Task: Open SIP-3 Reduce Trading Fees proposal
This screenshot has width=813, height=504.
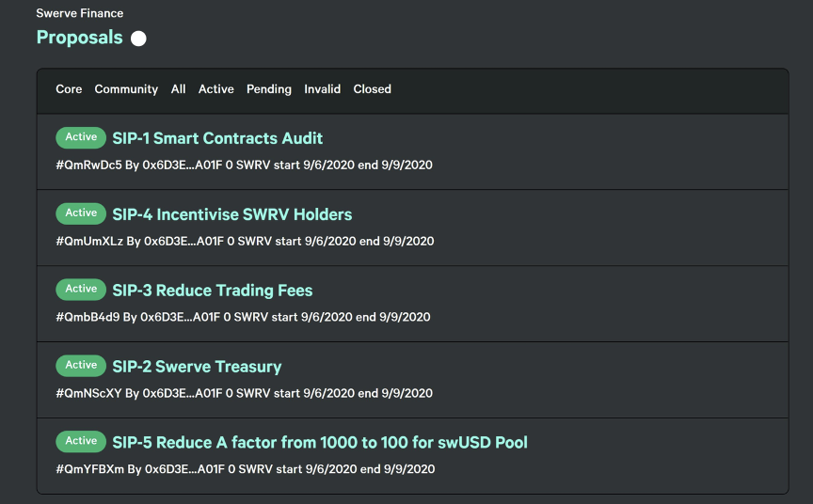Action: click(212, 291)
